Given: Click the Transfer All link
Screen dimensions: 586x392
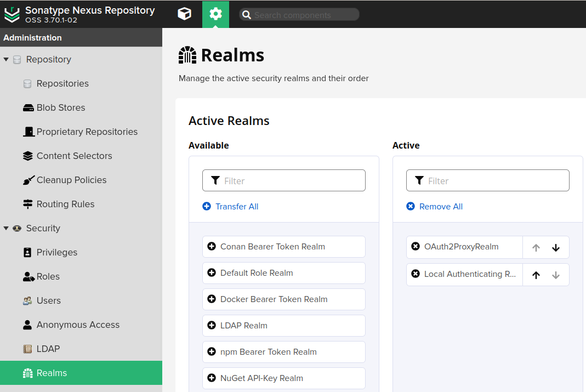Looking at the screenshot, I should pos(236,207).
